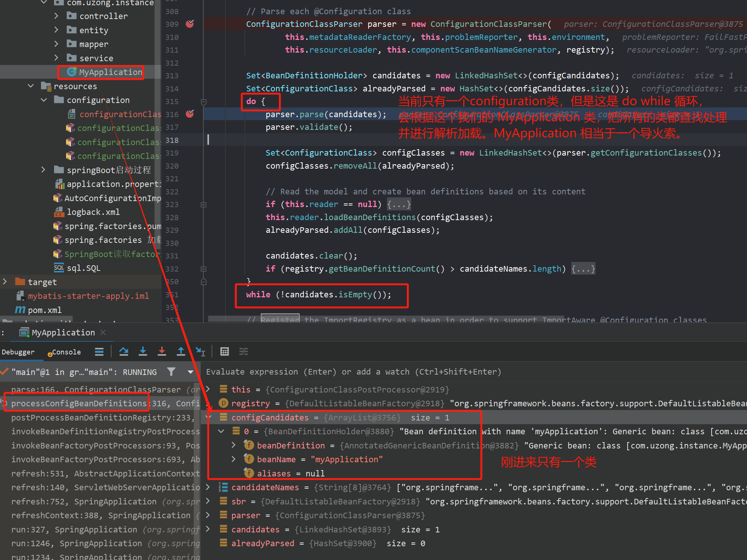Open the thread selector dropdown arrow
747x560 pixels.
point(190,372)
